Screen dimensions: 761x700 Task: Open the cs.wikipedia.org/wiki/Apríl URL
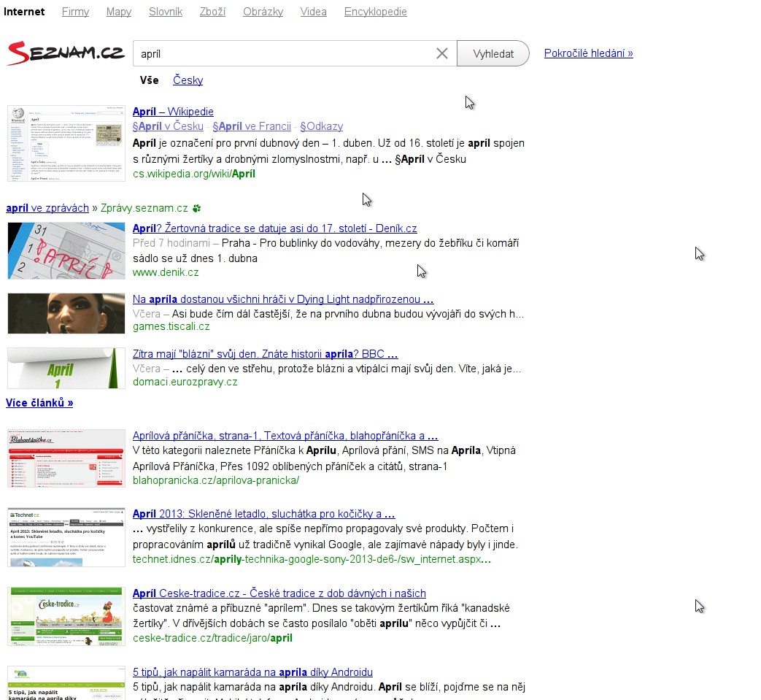pos(193,174)
